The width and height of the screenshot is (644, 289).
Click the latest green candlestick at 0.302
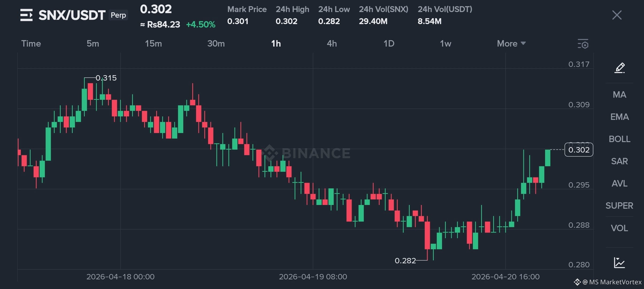(x=547, y=158)
